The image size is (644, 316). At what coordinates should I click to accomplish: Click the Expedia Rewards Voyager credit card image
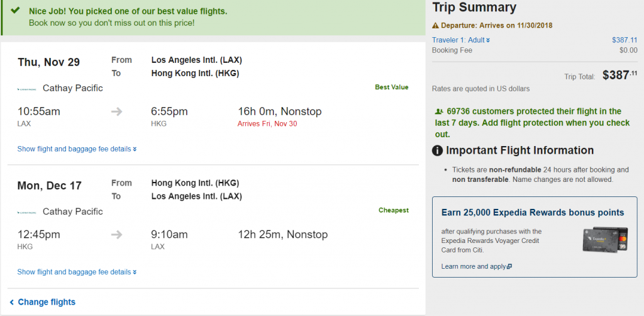coord(606,240)
